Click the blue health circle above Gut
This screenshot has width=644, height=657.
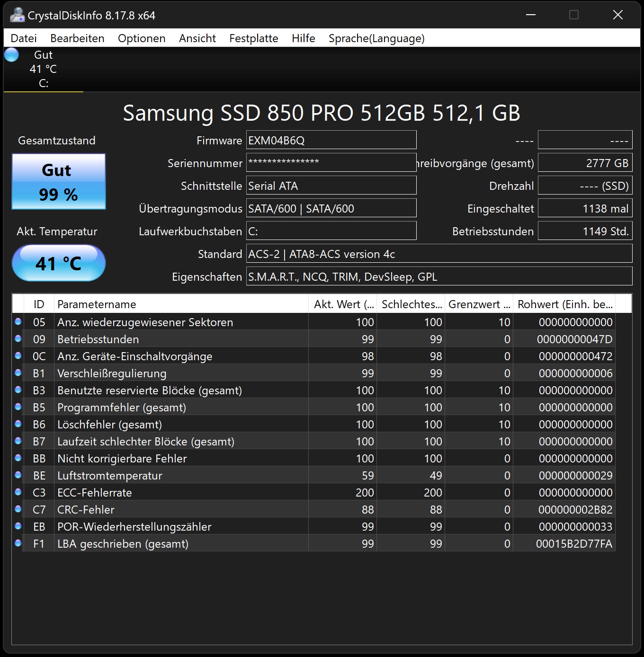tap(11, 55)
